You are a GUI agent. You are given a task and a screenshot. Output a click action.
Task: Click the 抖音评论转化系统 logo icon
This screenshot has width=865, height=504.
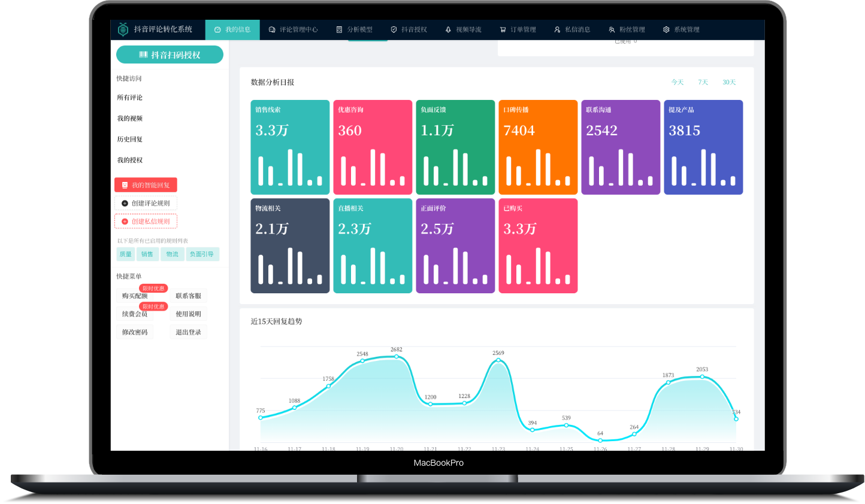coord(123,29)
